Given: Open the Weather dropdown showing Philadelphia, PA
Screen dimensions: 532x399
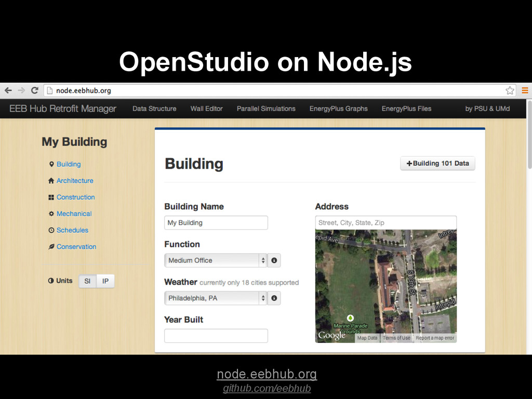Looking at the screenshot, I should tap(216, 298).
